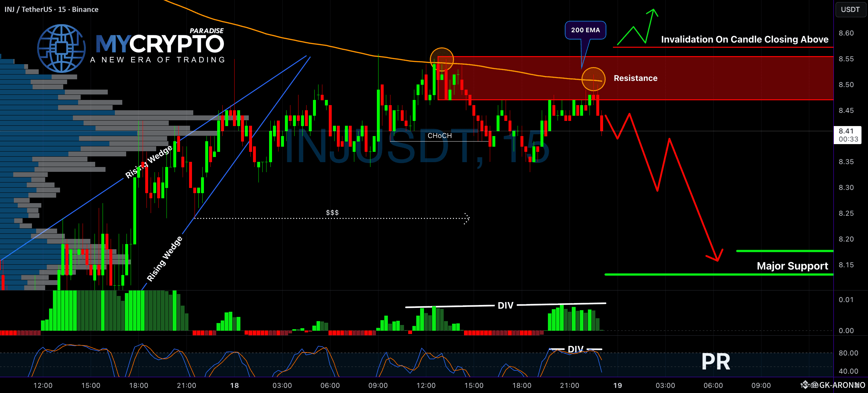Click the 8.60 price axis label

(846, 33)
